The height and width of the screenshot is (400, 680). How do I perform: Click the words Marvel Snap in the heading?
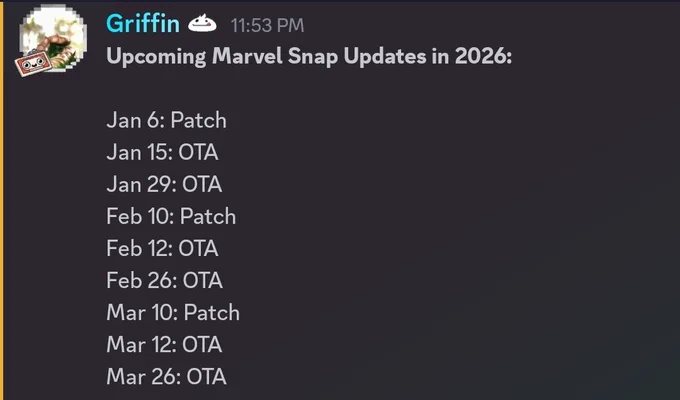click(275, 56)
